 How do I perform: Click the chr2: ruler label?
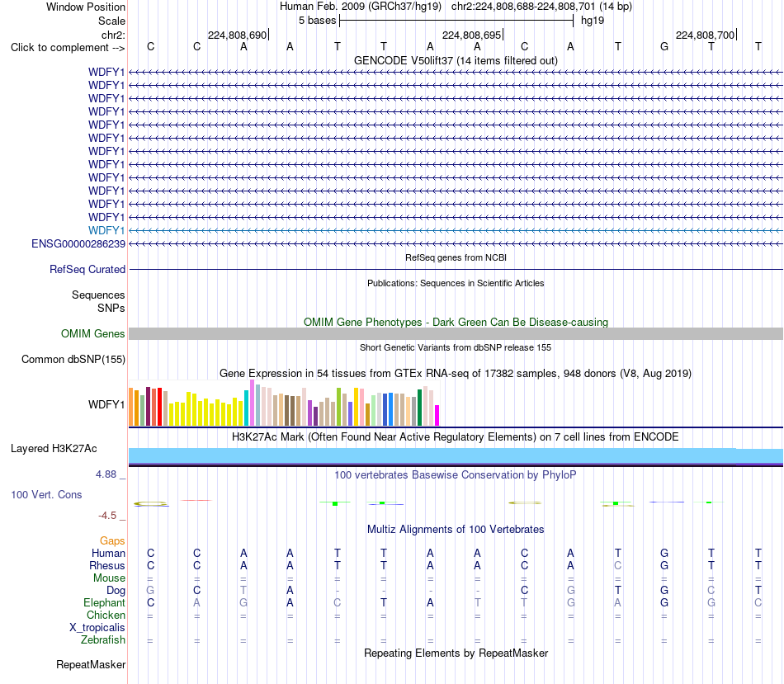tap(113, 35)
